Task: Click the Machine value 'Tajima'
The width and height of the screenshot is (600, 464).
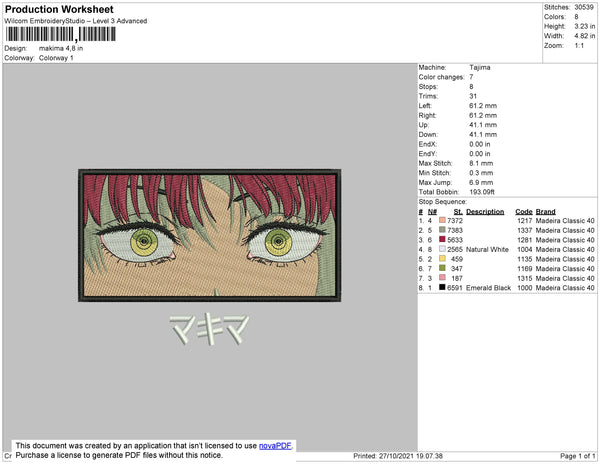Action: [480, 67]
